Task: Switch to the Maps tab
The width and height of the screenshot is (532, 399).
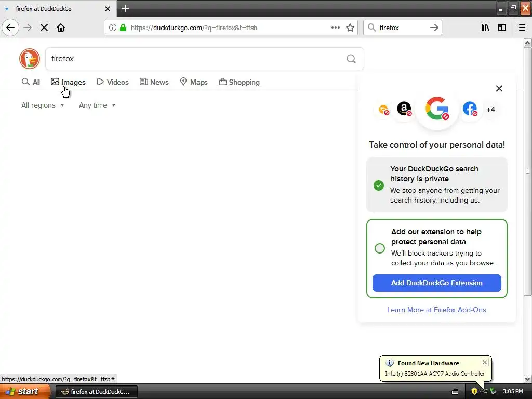Action: 193,82
